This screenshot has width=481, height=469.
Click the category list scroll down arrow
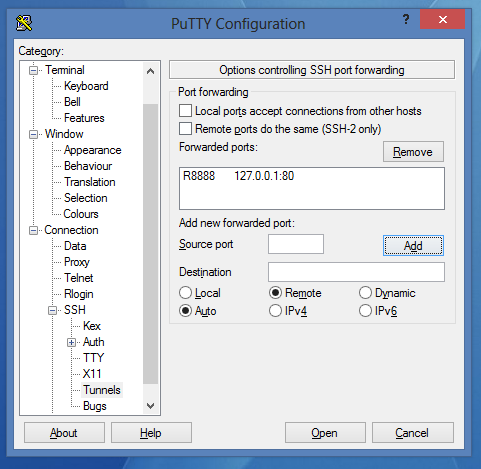(150, 406)
